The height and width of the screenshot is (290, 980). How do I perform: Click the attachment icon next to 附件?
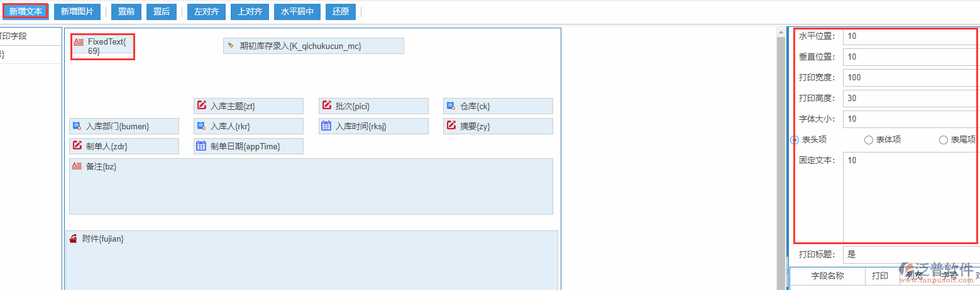coord(74,239)
